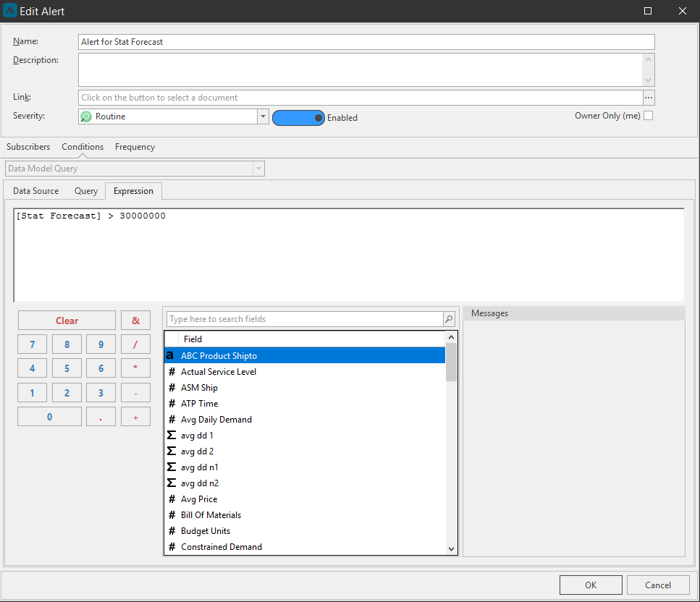Click into the expression editor text box

pos(349,255)
